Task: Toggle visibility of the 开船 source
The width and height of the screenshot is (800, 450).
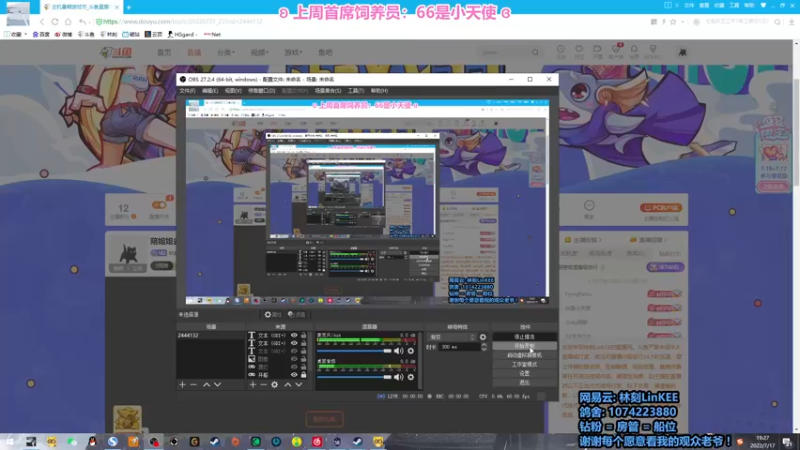Action: click(x=294, y=374)
